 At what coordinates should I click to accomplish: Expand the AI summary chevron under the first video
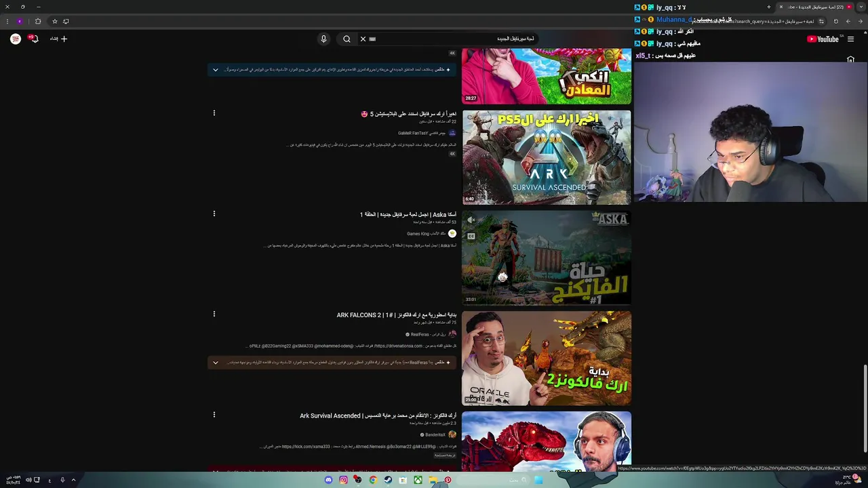(216, 70)
